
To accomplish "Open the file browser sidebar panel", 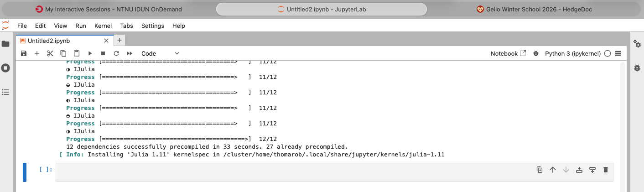I will [x=5, y=44].
